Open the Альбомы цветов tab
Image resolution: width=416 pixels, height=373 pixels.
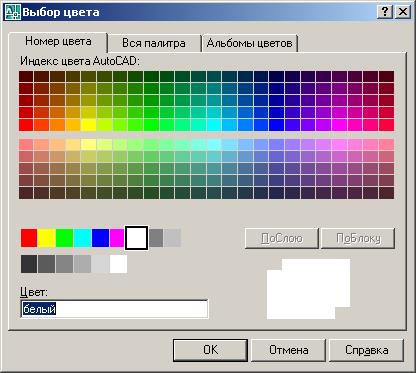tap(249, 43)
